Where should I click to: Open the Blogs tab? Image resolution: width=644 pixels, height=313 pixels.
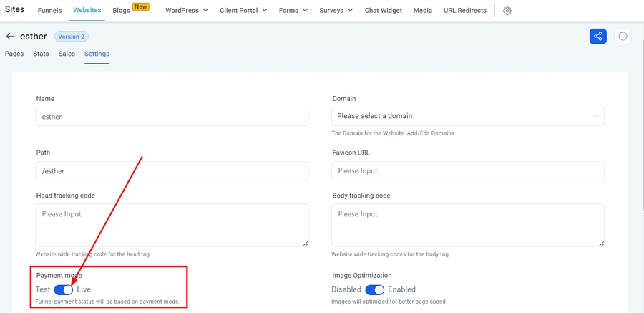[x=121, y=11]
